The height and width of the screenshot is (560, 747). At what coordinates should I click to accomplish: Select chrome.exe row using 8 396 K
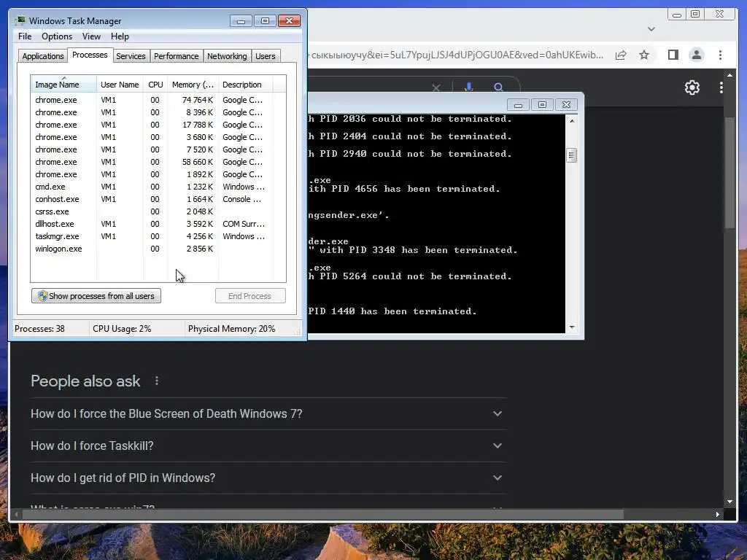(x=158, y=112)
